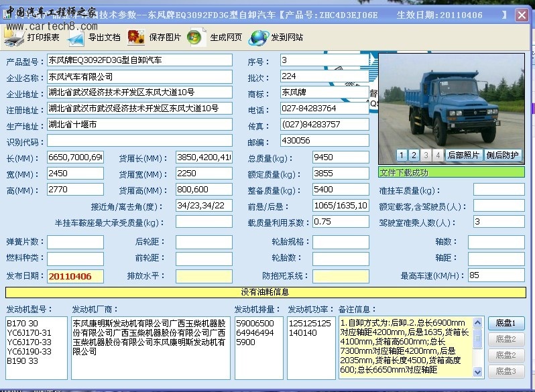Click the paper plane icon for 导出文档

pyautogui.click(x=76, y=38)
